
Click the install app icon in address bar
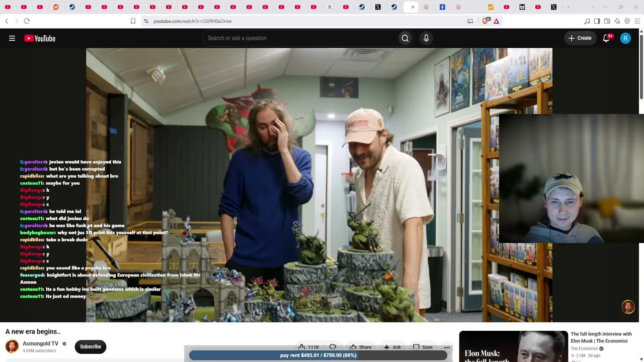pyautogui.click(x=470, y=21)
